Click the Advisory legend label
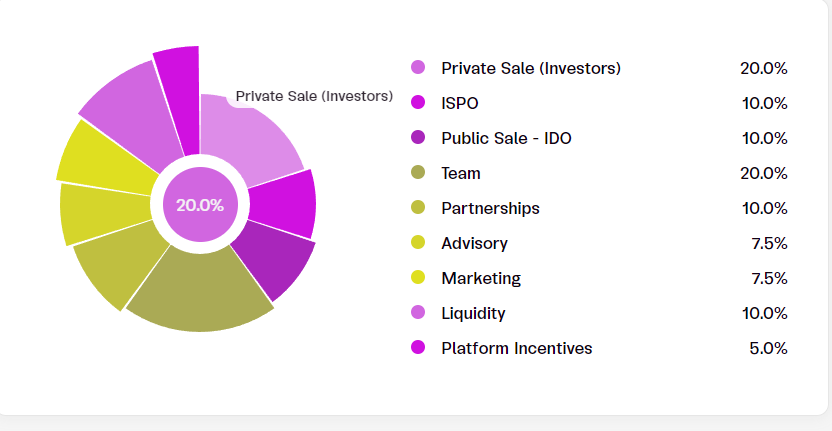 click(474, 243)
